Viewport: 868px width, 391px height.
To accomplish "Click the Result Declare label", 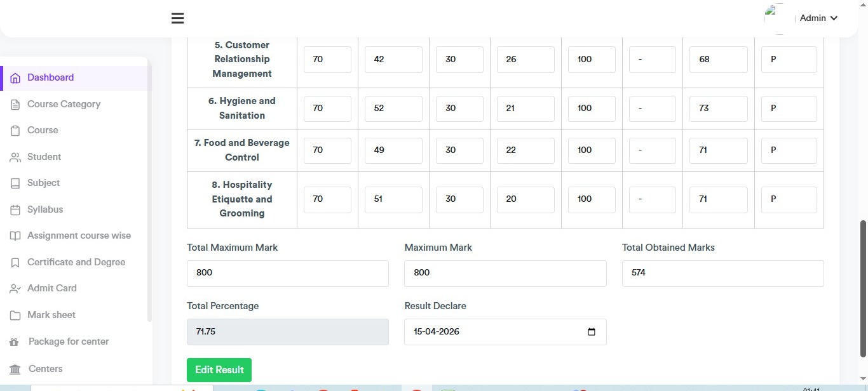I will click(x=435, y=306).
